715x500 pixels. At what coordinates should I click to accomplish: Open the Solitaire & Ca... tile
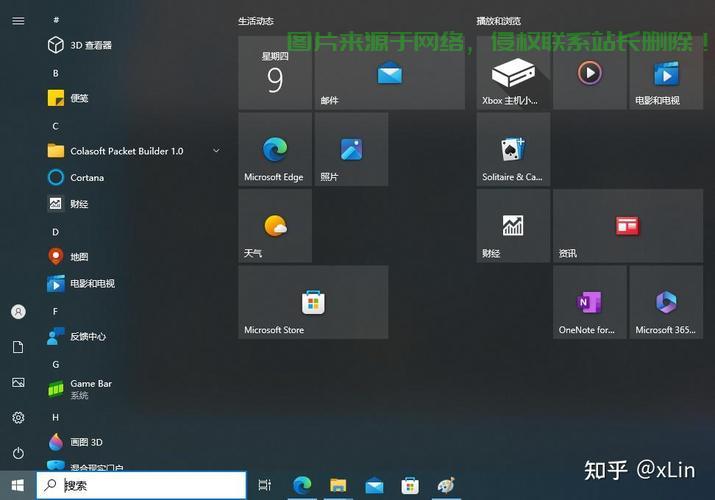513,149
